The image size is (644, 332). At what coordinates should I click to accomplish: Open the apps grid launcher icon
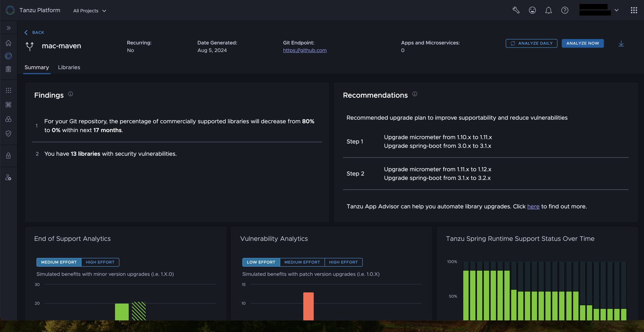click(634, 10)
